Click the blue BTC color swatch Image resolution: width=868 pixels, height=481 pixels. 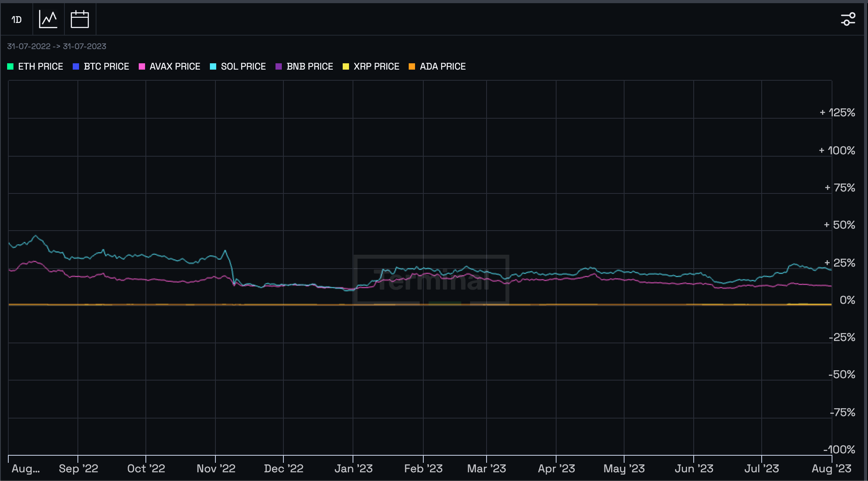click(x=76, y=66)
